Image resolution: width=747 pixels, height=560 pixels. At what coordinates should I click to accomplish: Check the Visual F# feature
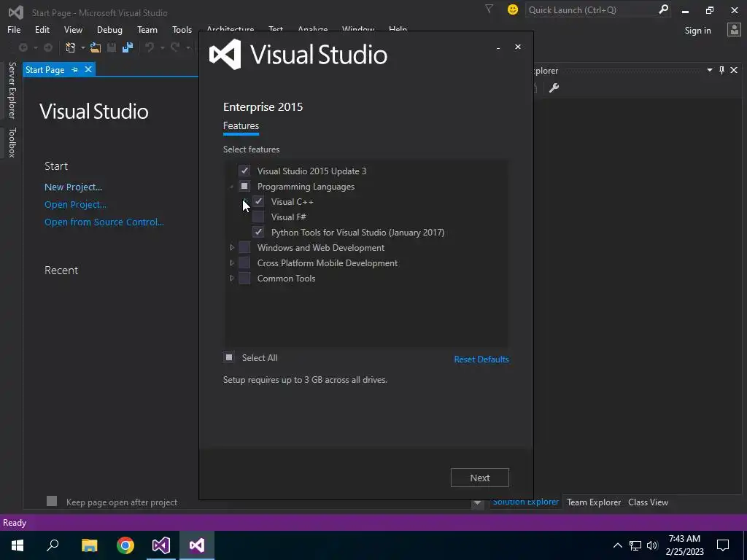(x=258, y=217)
